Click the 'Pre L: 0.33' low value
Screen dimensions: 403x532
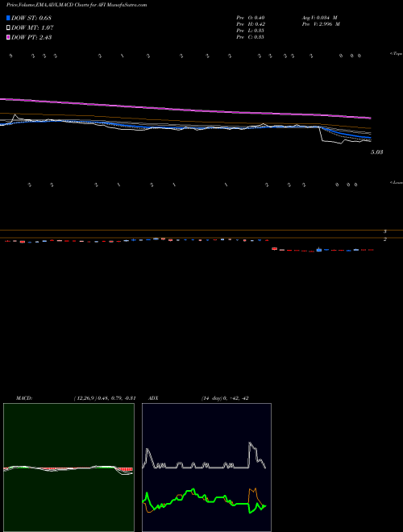[x=250, y=31]
